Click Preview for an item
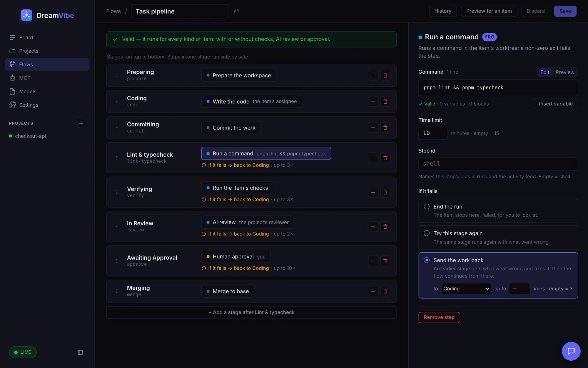Viewport: 588px width, 368px height. (489, 11)
